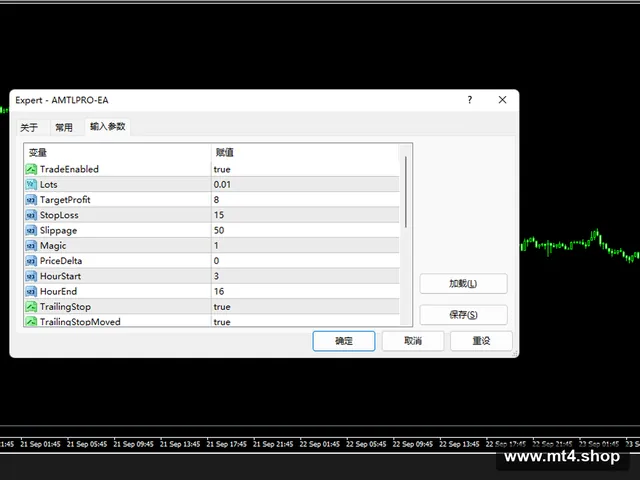640x480 pixels.
Task: Click the 重设 button
Action: click(x=481, y=341)
